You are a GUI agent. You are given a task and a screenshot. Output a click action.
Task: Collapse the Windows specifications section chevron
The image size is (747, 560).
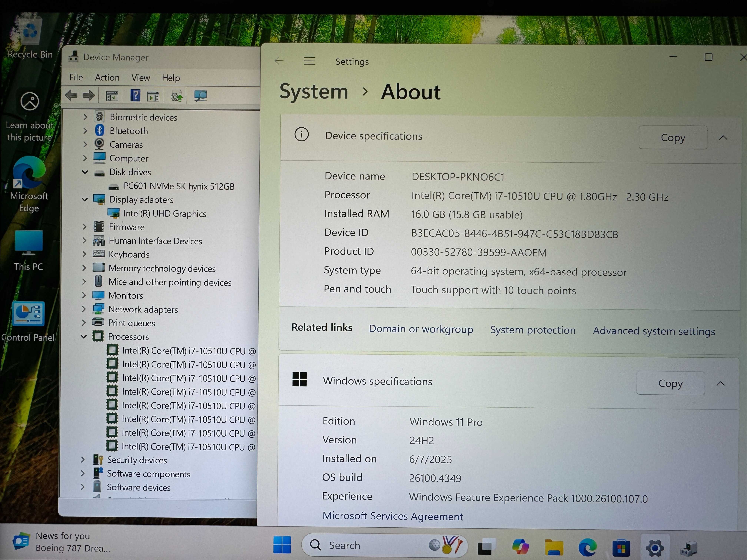(720, 384)
